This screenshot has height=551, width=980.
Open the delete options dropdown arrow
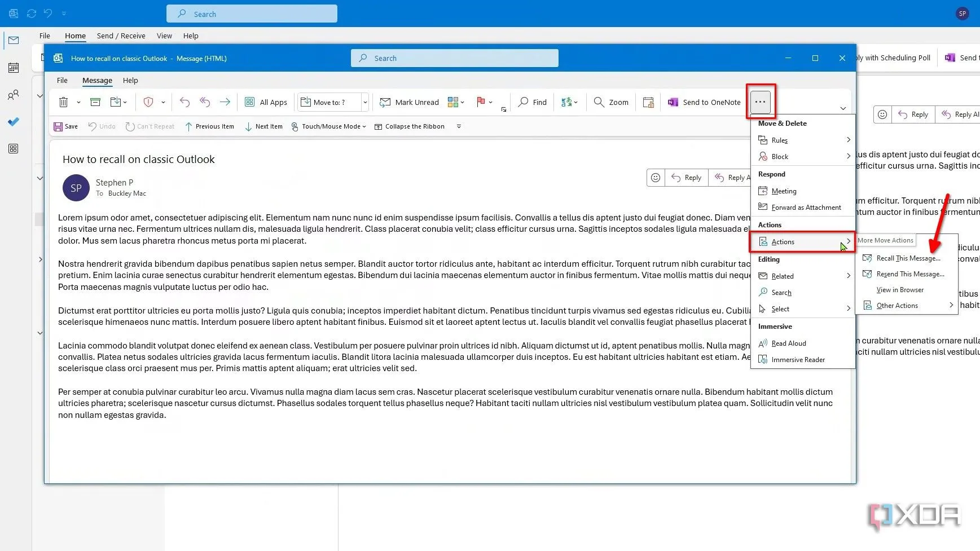coord(78,102)
